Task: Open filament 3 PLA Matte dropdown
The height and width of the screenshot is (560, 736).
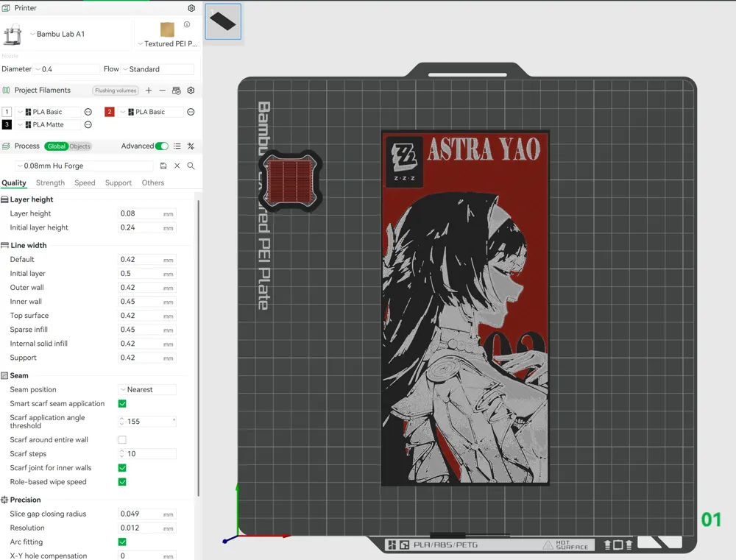Action: [x=49, y=124]
